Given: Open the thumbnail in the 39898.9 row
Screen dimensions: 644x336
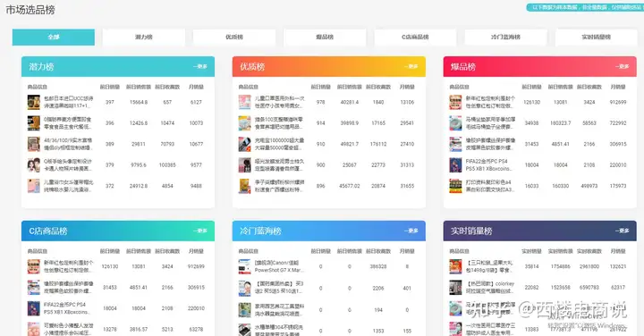Looking at the screenshot, I should 245,123.
